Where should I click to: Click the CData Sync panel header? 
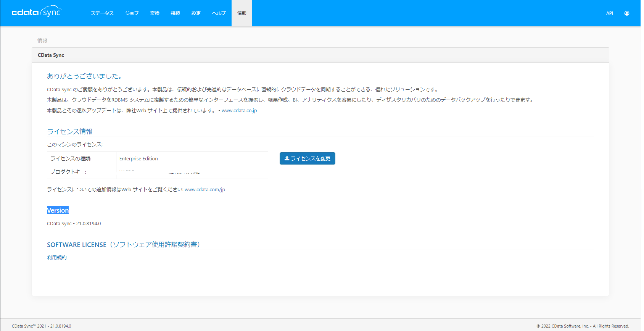[x=320, y=55]
